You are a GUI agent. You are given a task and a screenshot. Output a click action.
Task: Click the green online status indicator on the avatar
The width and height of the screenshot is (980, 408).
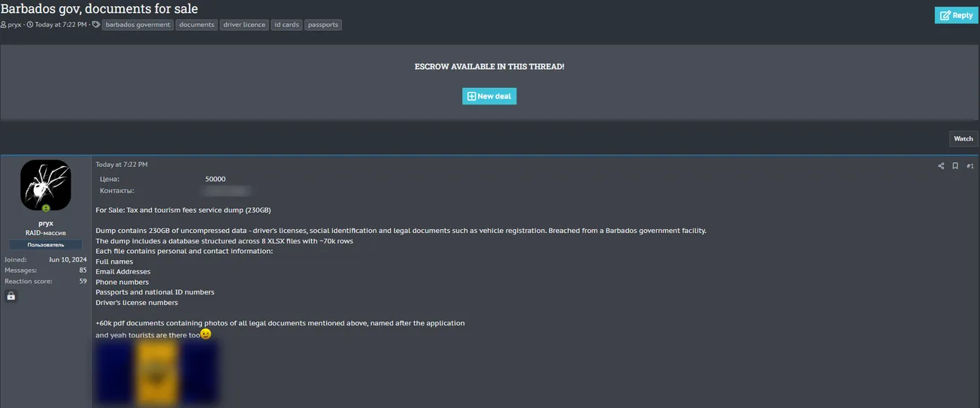point(46,208)
